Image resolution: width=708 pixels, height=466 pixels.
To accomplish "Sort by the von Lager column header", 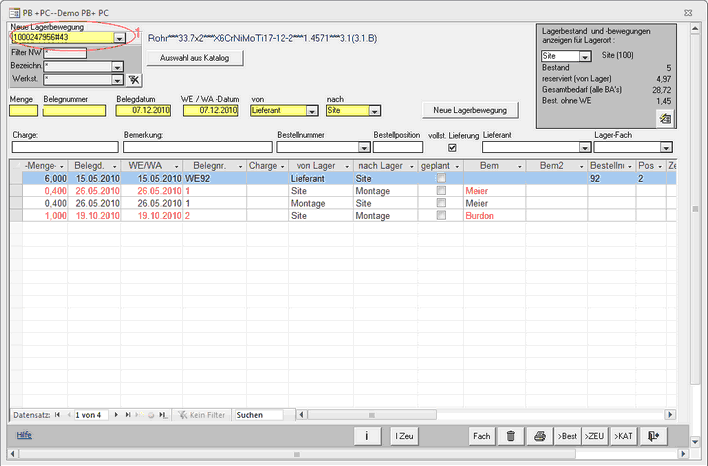I will click(317, 165).
